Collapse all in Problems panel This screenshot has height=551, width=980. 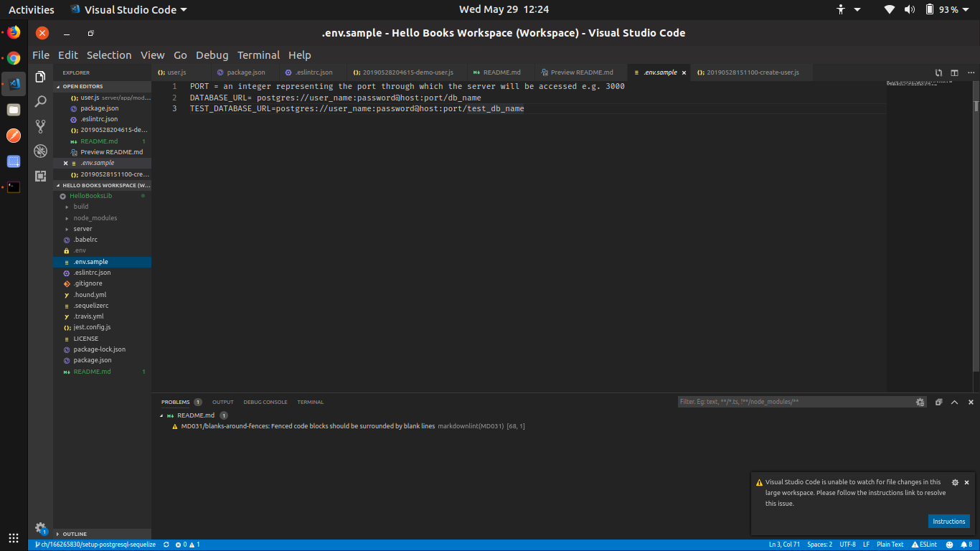point(938,402)
